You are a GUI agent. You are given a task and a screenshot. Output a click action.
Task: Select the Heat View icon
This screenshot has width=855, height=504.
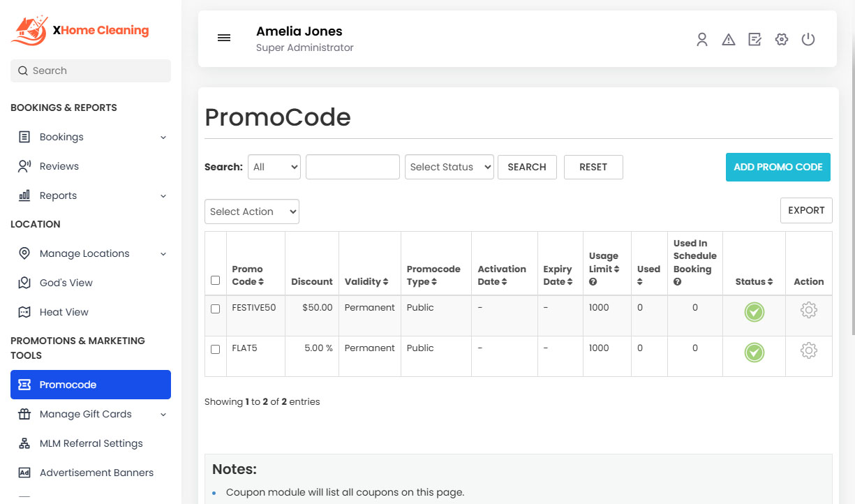point(24,312)
